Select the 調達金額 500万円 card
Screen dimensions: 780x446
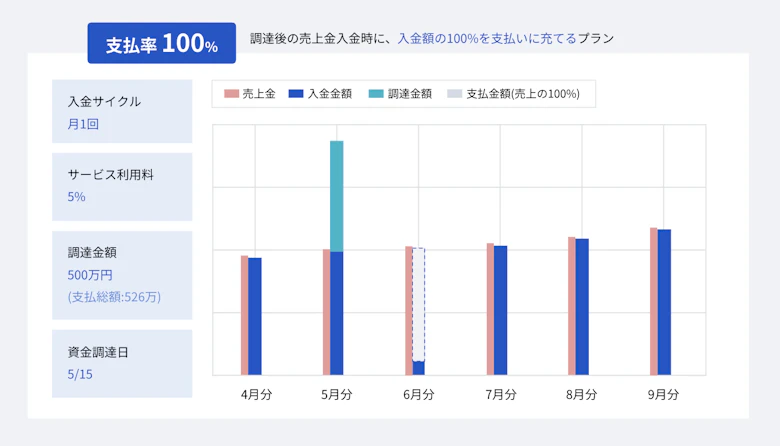122,274
